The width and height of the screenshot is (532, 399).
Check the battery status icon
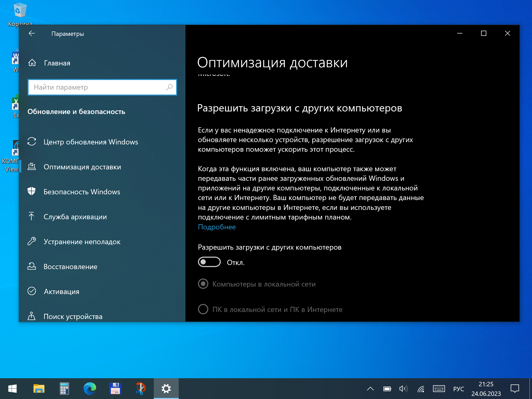coord(387,389)
